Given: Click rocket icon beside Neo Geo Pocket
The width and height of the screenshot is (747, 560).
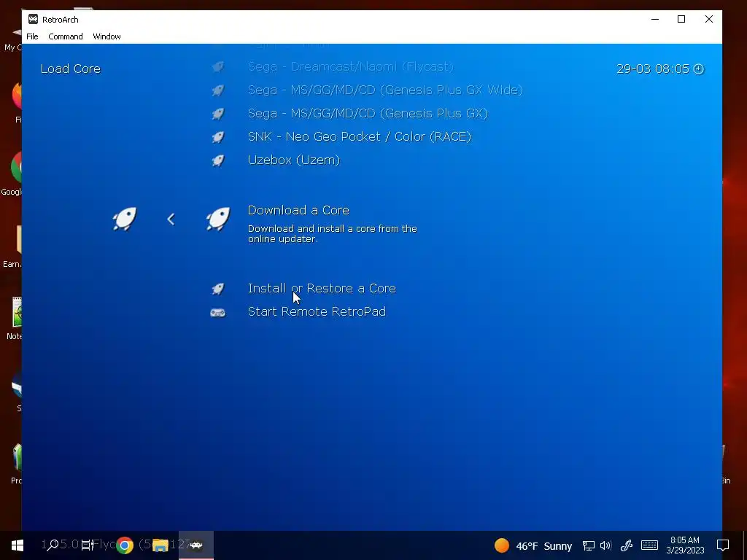Looking at the screenshot, I should [218, 136].
